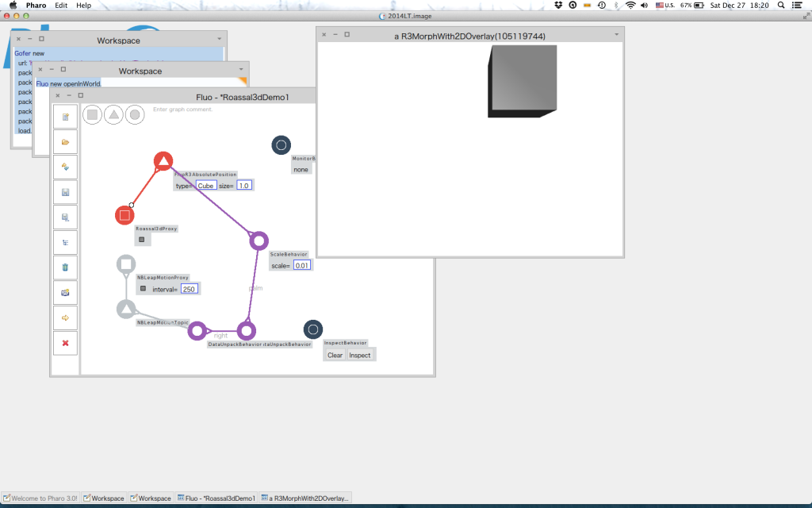Screen dimensions: 812x508
Task: Open the Apple menu
Action: (x=13, y=6)
